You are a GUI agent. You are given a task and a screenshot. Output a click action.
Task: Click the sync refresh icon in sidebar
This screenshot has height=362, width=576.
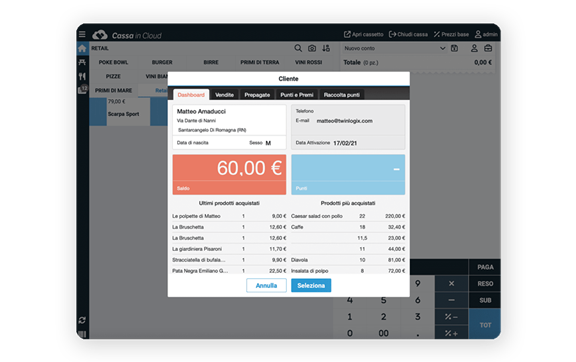82,320
